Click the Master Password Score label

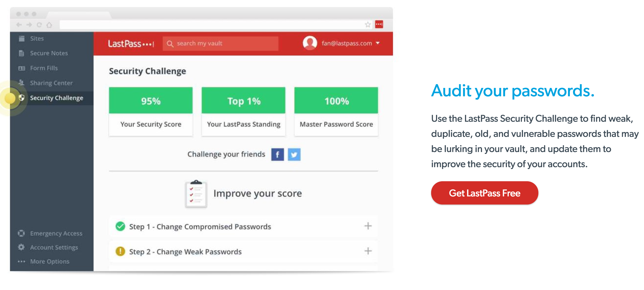pyautogui.click(x=336, y=124)
